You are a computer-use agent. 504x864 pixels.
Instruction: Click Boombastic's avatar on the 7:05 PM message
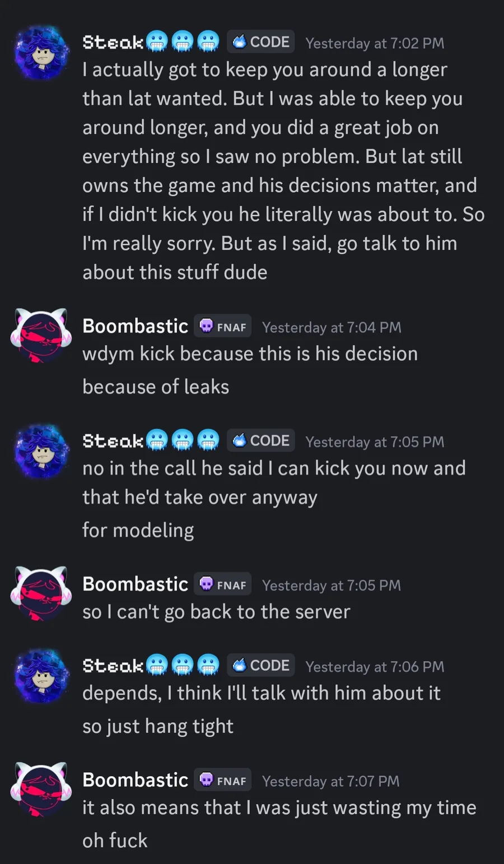(40, 593)
